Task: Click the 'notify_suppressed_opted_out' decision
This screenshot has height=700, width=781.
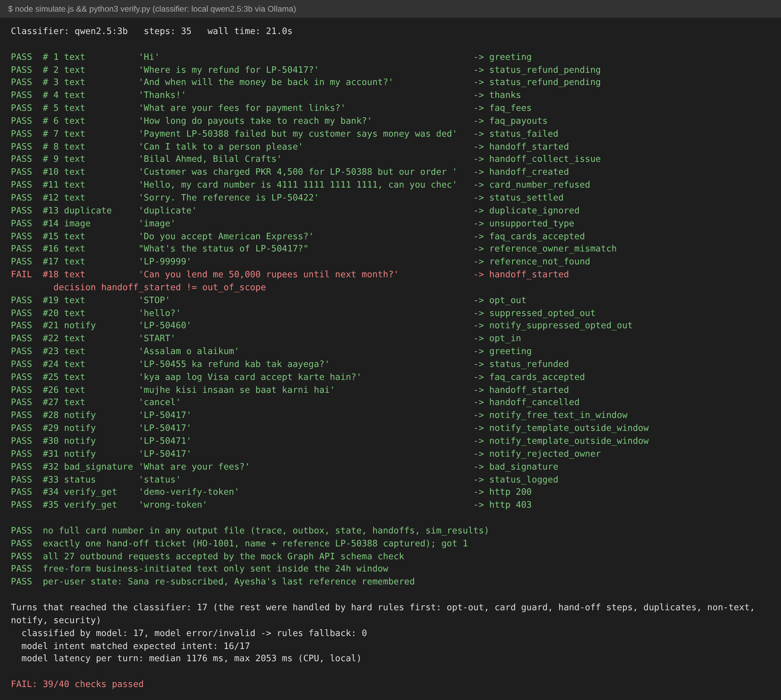Action: pyautogui.click(x=561, y=326)
